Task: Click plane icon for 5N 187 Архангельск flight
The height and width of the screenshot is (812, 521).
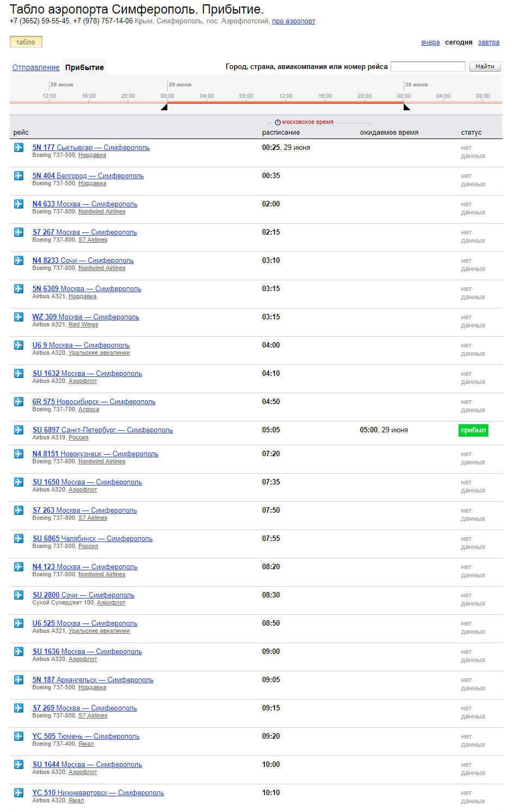Action: point(19,679)
